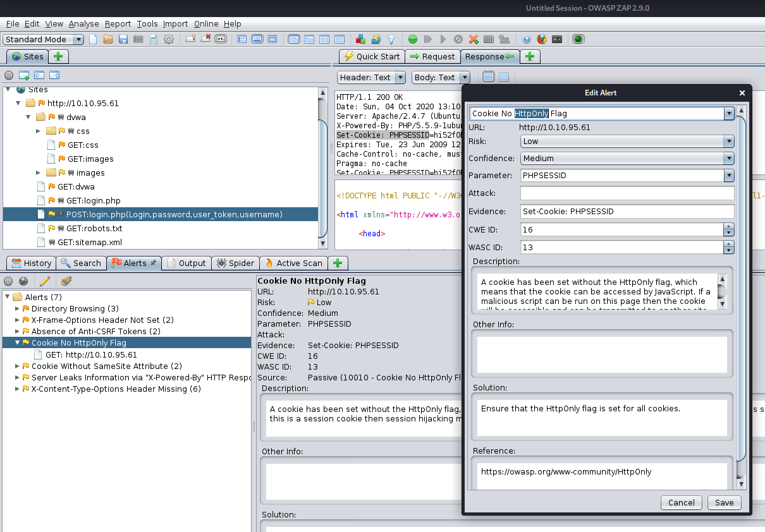Click the pencil Edit Alert icon
Image resolution: width=765 pixels, height=532 pixels.
coord(45,281)
